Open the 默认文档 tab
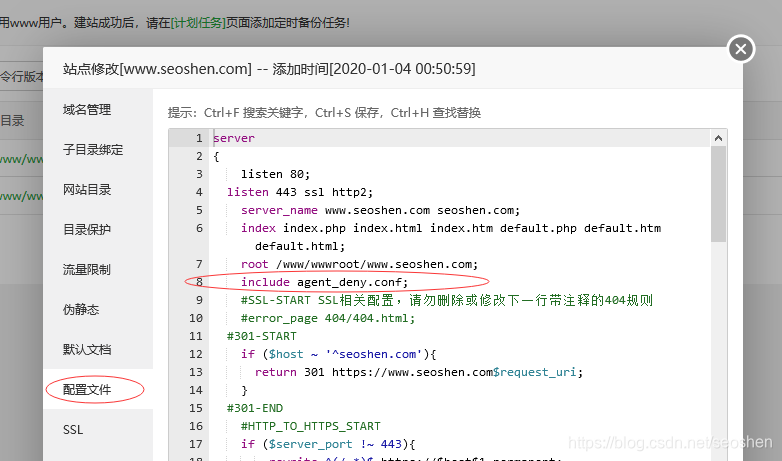The image size is (782, 461). point(87,349)
